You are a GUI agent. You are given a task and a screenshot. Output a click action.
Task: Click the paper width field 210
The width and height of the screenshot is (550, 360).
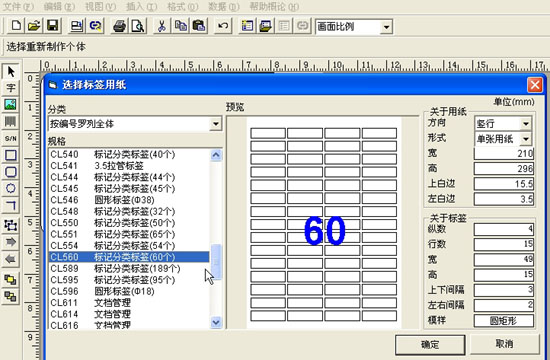click(504, 153)
